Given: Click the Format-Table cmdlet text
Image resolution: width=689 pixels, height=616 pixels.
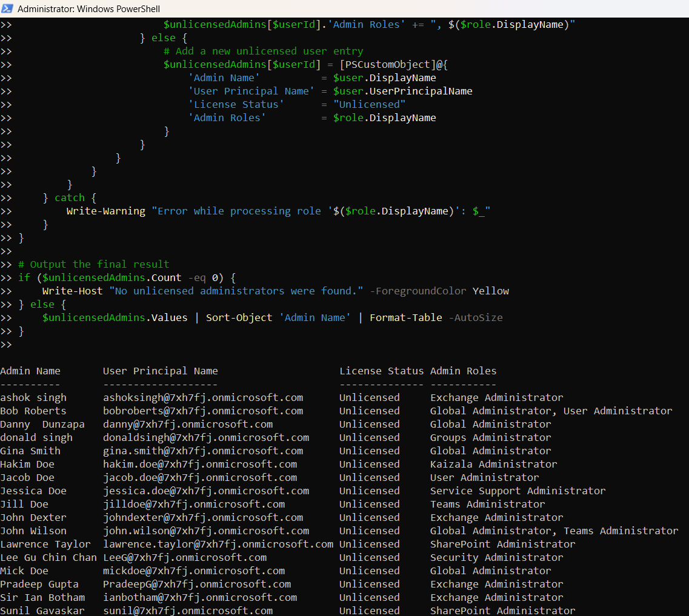Looking at the screenshot, I should coord(405,317).
